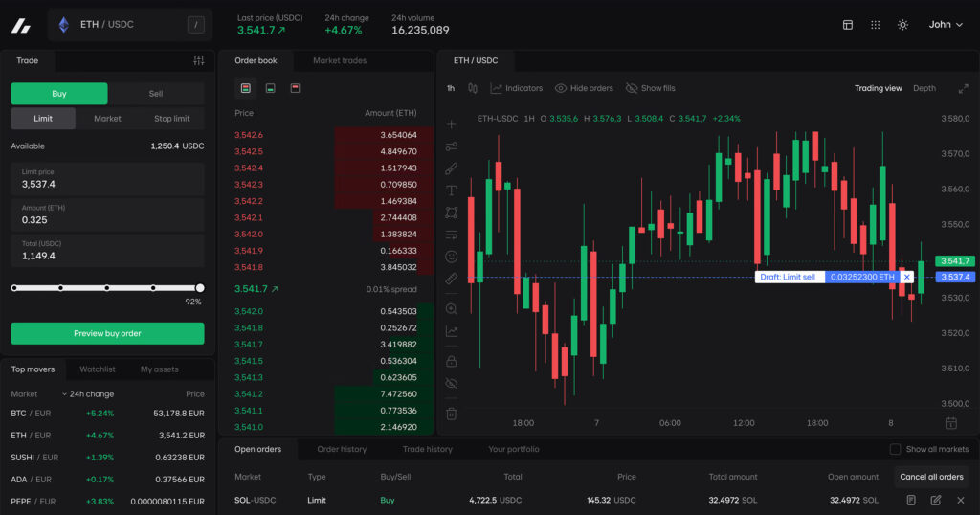
Task: Click the amount slider handle at 92%
Action: pos(200,288)
